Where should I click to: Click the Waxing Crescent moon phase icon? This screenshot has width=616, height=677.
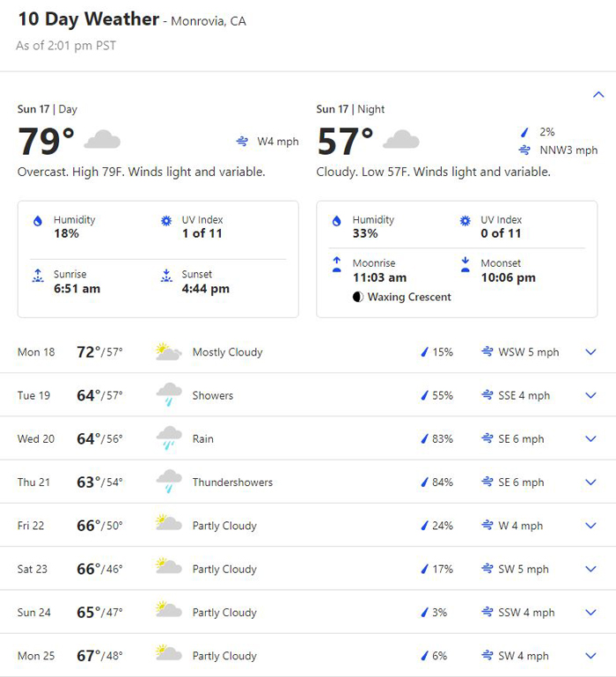[x=358, y=297]
